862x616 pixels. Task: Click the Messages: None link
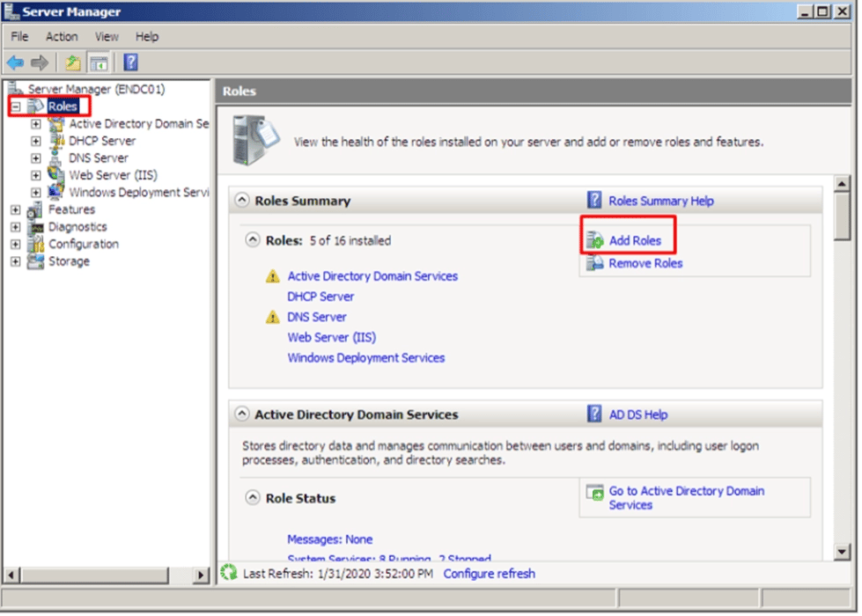click(x=330, y=539)
